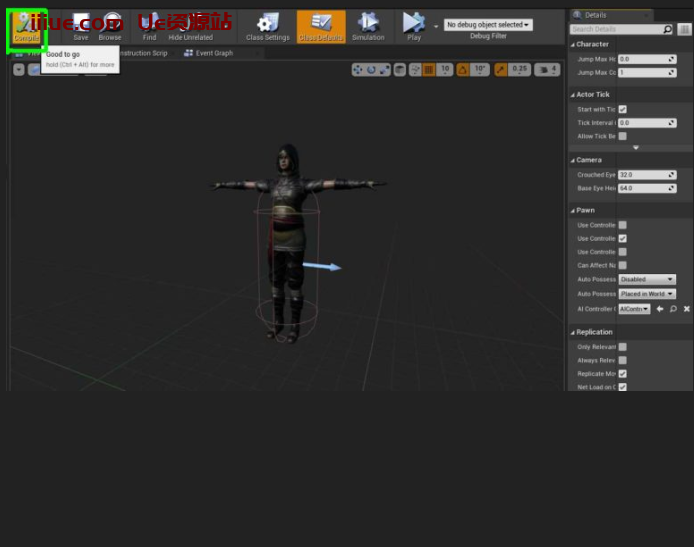Save the blueprint with the Save icon
This screenshot has width=694, height=547.
[x=81, y=26]
